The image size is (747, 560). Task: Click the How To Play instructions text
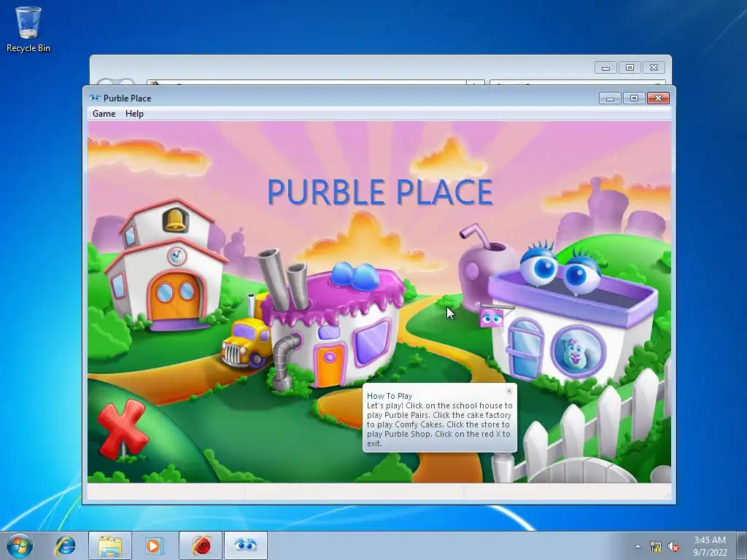pos(439,424)
